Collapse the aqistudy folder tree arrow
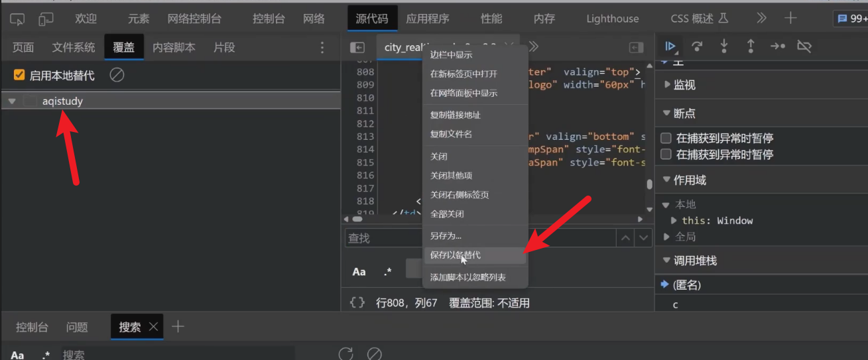Screen dimensions: 868x360 [x=12, y=101]
